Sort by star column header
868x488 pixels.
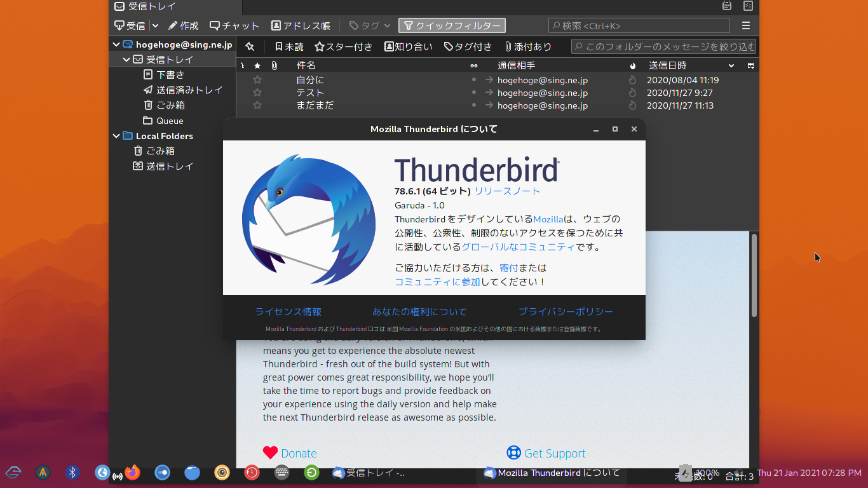[257, 65]
